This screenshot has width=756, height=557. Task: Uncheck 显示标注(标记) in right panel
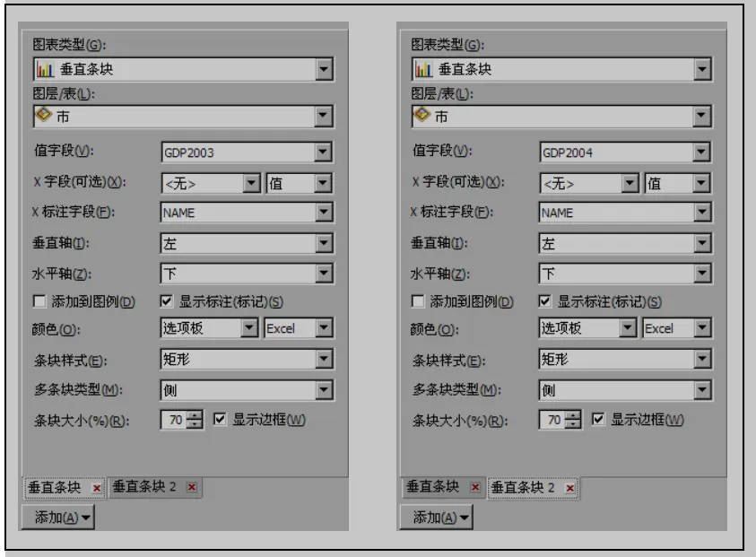(x=545, y=301)
